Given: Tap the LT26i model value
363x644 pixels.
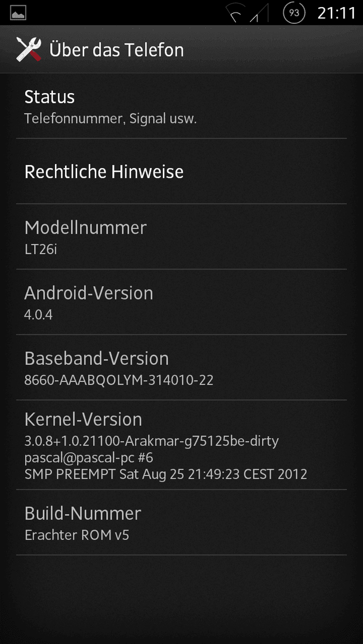Looking at the screenshot, I should 40,249.
